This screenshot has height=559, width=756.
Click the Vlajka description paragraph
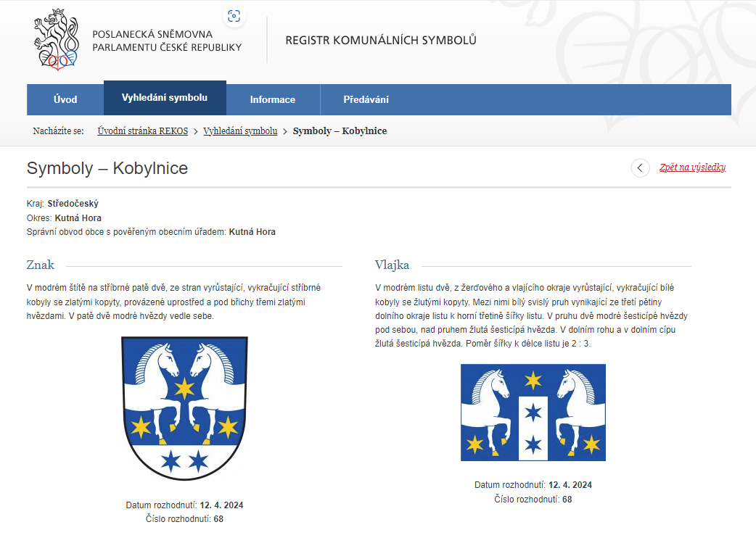coord(531,315)
